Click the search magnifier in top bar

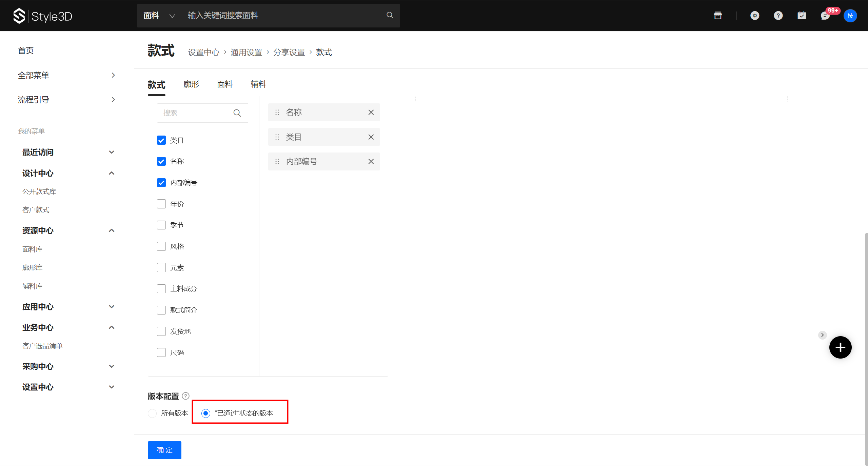point(390,15)
